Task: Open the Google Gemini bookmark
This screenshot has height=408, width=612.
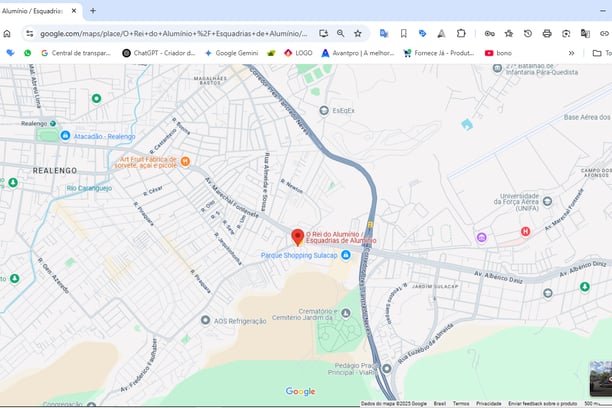Action: pos(231,53)
